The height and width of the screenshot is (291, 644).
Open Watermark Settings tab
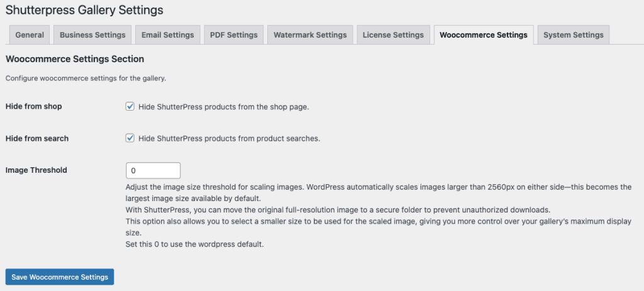pos(310,35)
